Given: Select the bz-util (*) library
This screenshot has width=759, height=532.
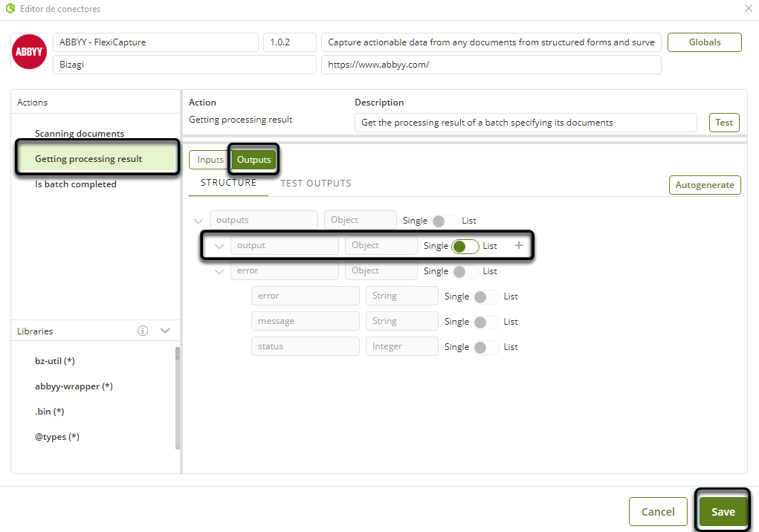Looking at the screenshot, I should click(x=55, y=361).
